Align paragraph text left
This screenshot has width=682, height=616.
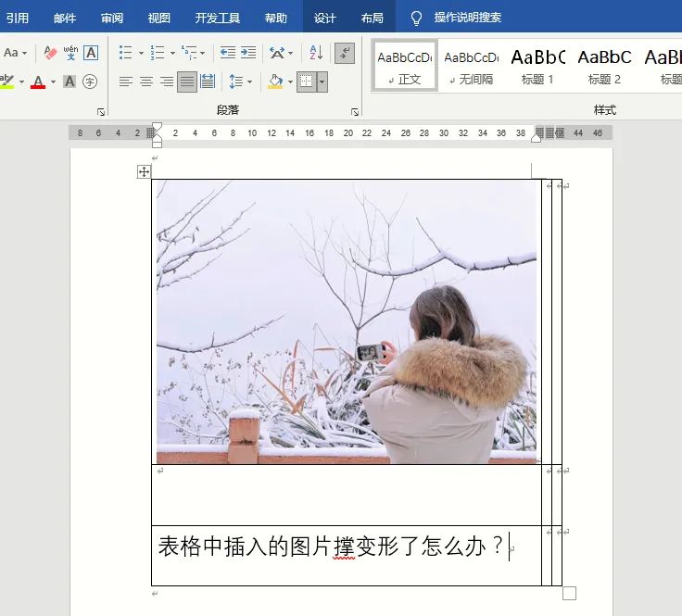tap(126, 82)
